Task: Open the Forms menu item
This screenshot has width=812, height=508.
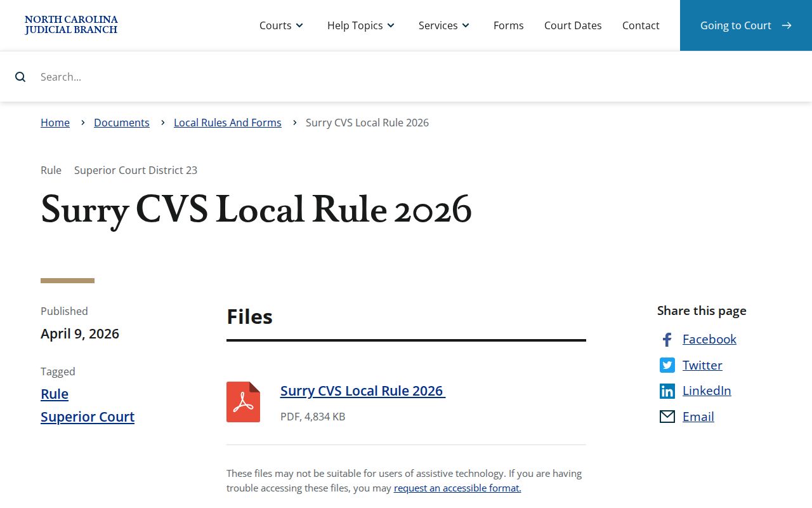Action: point(509,25)
